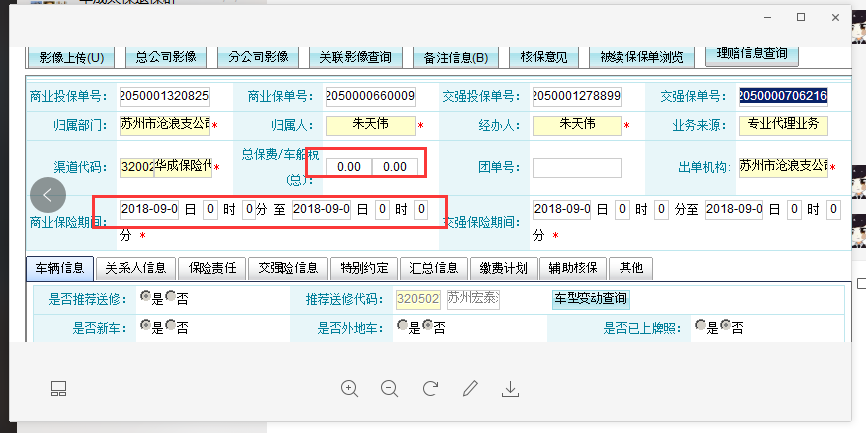866x433 pixels.
Task: Click the 交强保险期间 start date field
Action: pos(562,209)
